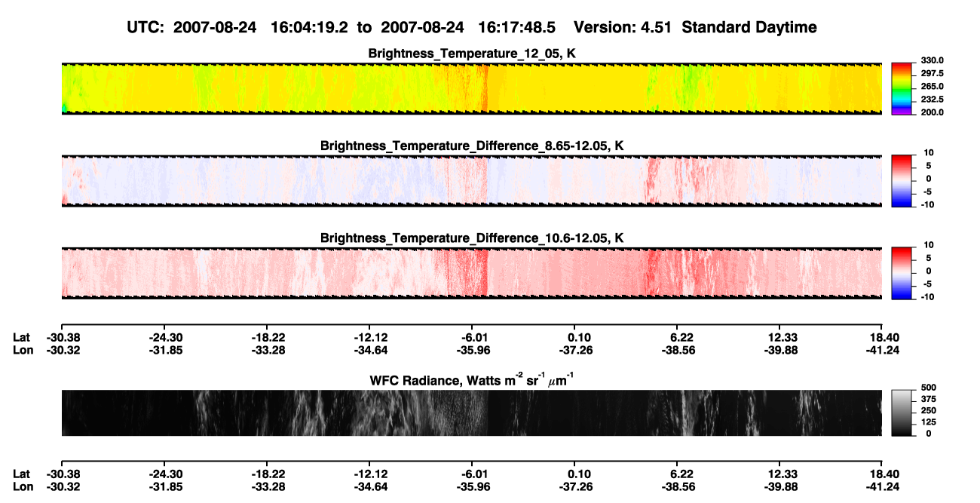The width and height of the screenshot is (980, 503).
Task: Click the Brightness_Temperature_12_05 image strip
Action: (x=471, y=89)
